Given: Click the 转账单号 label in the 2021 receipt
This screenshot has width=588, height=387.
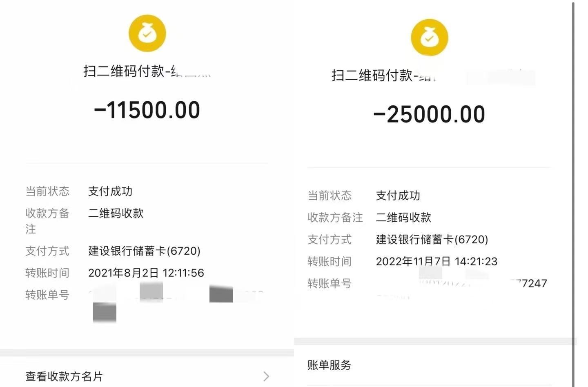Looking at the screenshot, I should click(47, 295).
